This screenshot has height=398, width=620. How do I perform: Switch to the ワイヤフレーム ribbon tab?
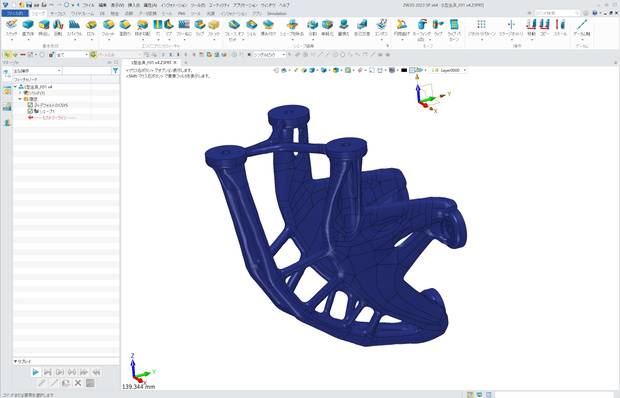[82, 13]
